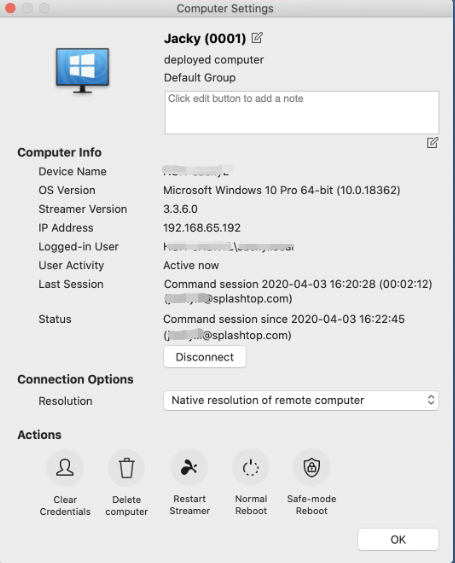Close the Computer Settings window

pyautogui.click(x=10, y=8)
